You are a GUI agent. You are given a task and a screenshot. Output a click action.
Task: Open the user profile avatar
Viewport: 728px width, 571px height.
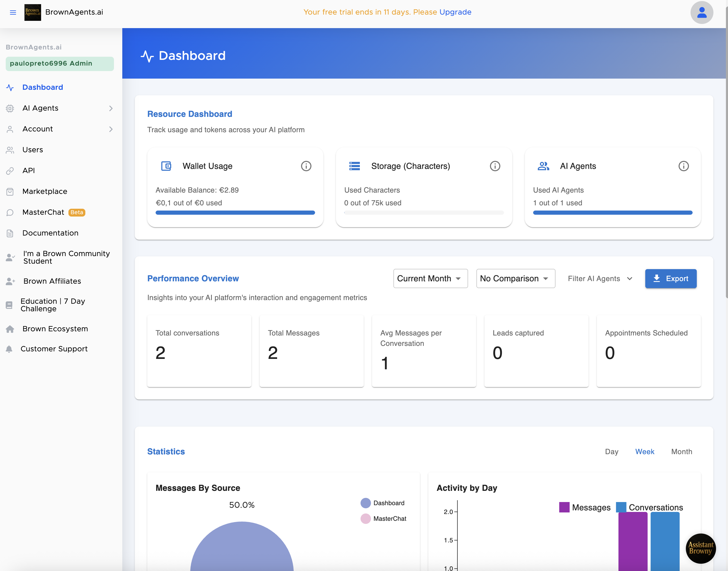pyautogui.click(x=701, y=12)
